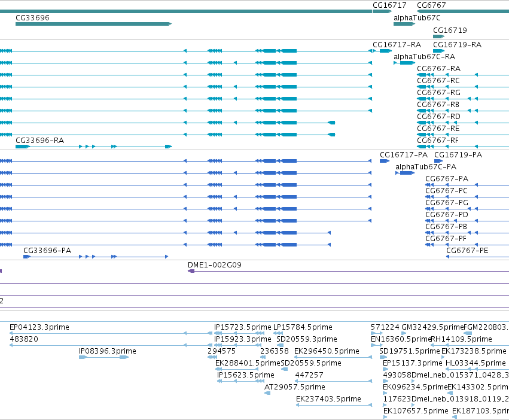This screenshot has width=509, height=420.
Task: Select the LP15784.5prime EST label
Action: (303, 327)
